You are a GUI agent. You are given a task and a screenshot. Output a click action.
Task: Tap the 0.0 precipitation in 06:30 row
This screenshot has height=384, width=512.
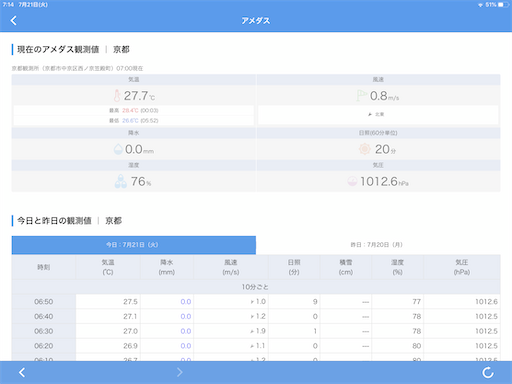[186, 331]
